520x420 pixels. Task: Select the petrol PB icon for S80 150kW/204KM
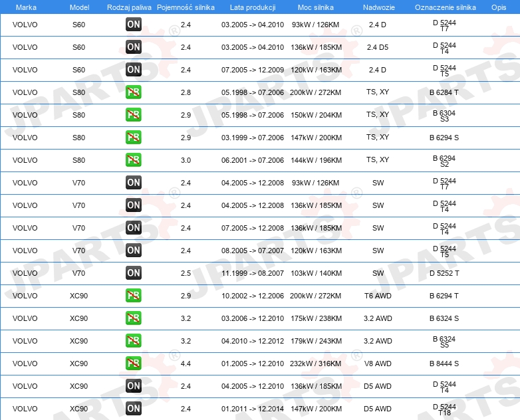tap(134, 115)
